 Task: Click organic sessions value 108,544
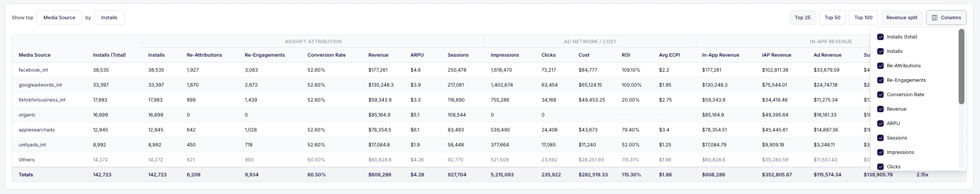coord(457,115)
